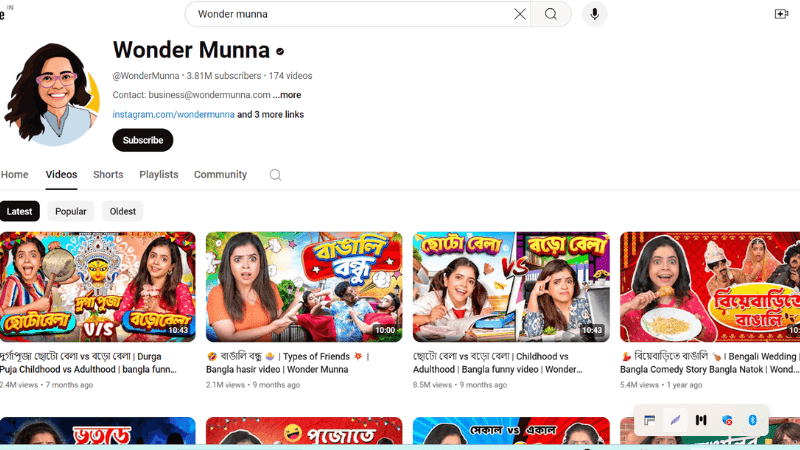Image resolution: width=800 pixels, height=450 pixels.
Task: Start voice search with the microphone icon
Action: click(x=594, y=14)
